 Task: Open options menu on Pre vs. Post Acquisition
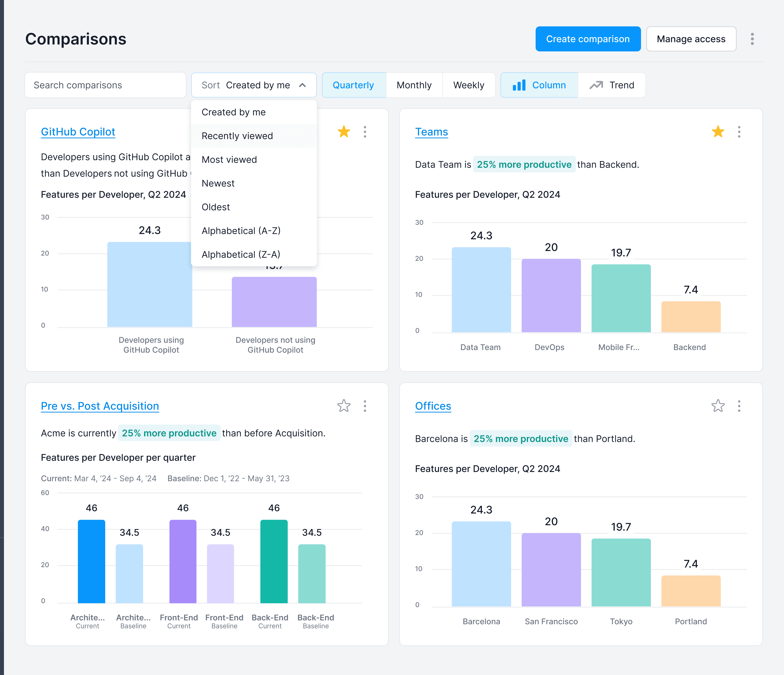pos(365,406)
